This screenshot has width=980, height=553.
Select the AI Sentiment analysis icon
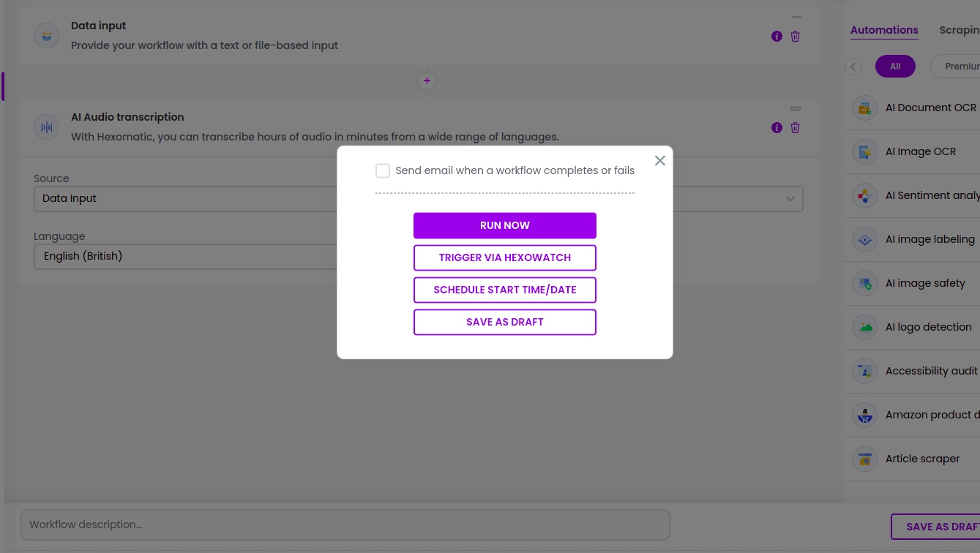pos(864,195)
